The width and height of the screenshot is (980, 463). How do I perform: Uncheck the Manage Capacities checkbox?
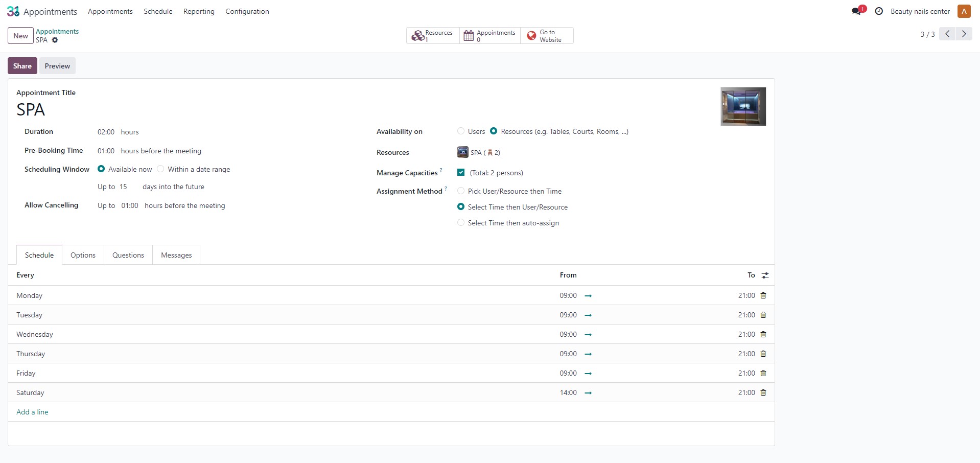461,173
